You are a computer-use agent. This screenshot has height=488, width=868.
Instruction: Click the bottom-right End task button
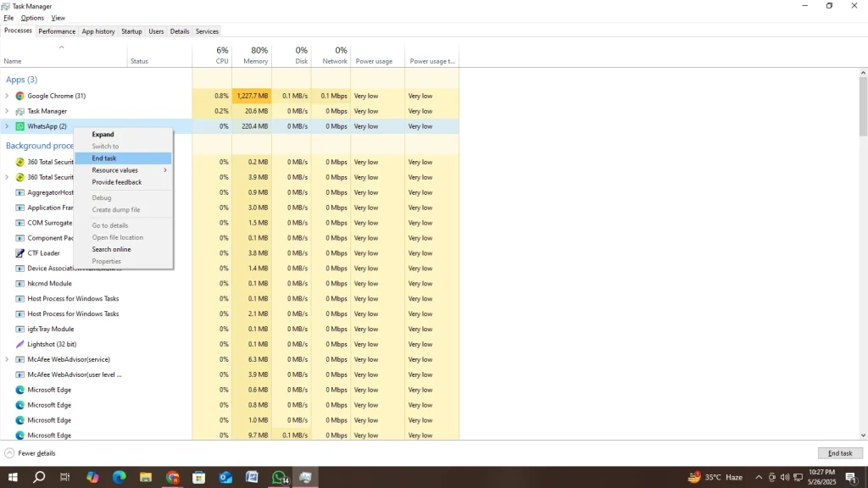tap(840, 453)
